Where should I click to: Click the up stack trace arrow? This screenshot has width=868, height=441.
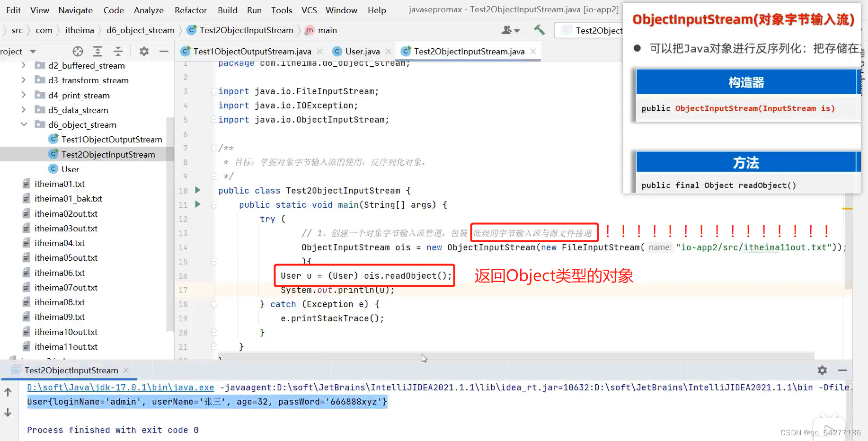pos(8,392)
